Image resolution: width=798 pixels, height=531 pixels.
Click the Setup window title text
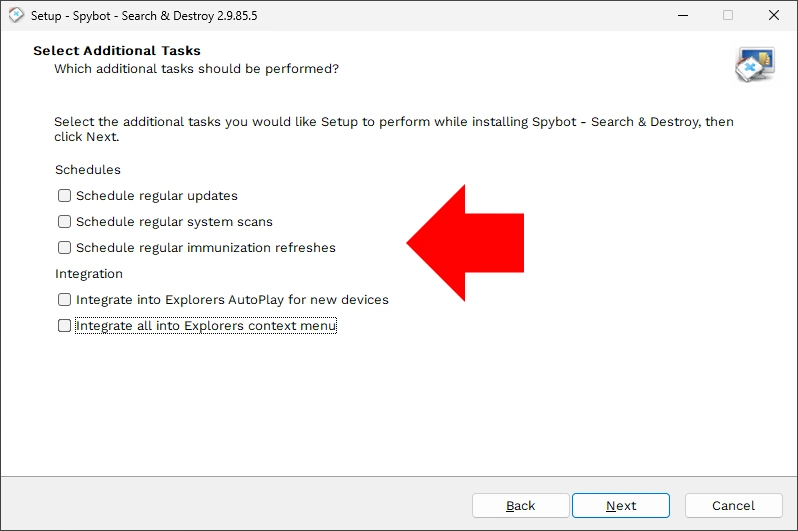(144, 16)
